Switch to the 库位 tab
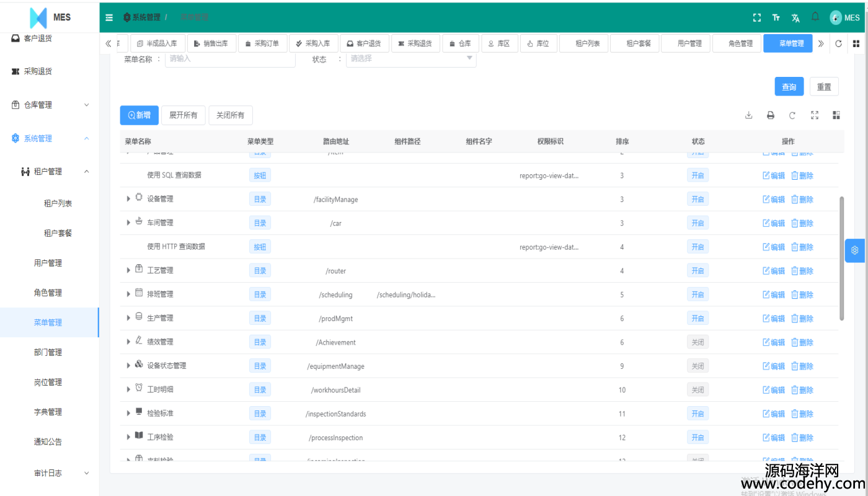Screen dimensions: 868x496 (538, 43)
